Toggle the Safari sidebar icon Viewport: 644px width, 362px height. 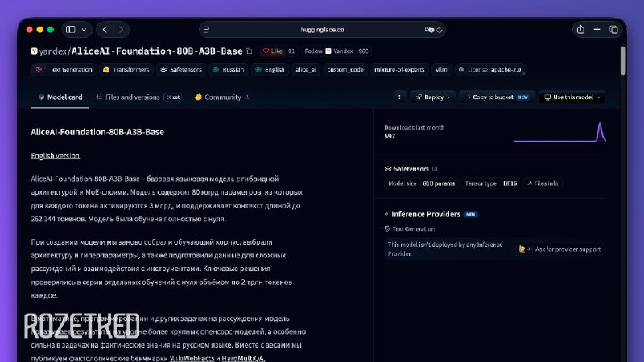tap(71, 30)
